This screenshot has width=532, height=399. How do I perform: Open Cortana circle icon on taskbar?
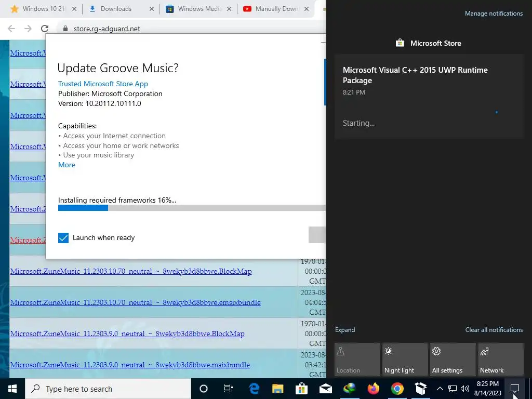click(204, 389)
